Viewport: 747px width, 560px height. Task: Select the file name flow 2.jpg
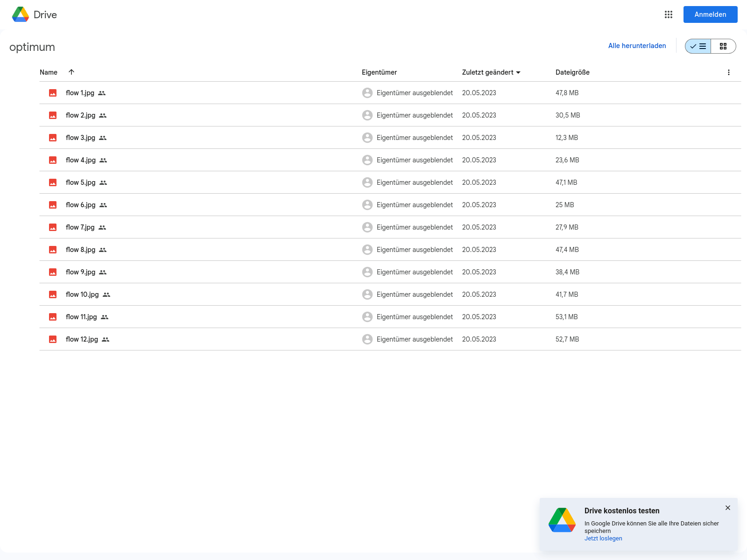(80, 115)
